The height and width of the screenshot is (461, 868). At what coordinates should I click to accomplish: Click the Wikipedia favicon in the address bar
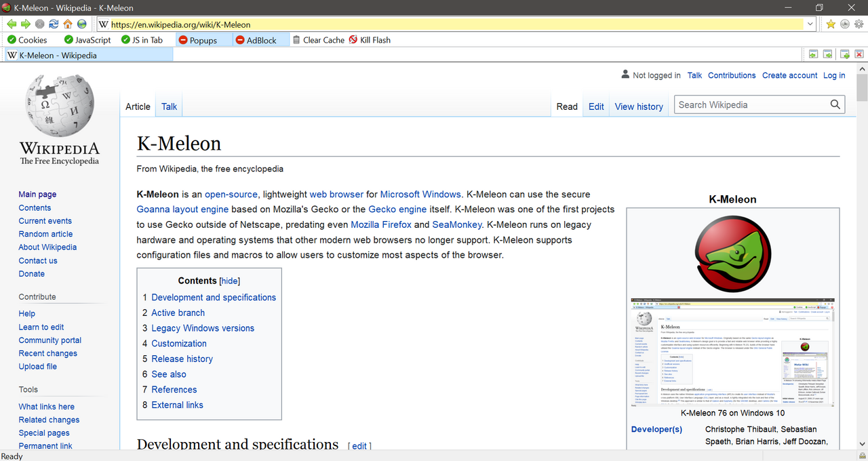coord(104,24)
